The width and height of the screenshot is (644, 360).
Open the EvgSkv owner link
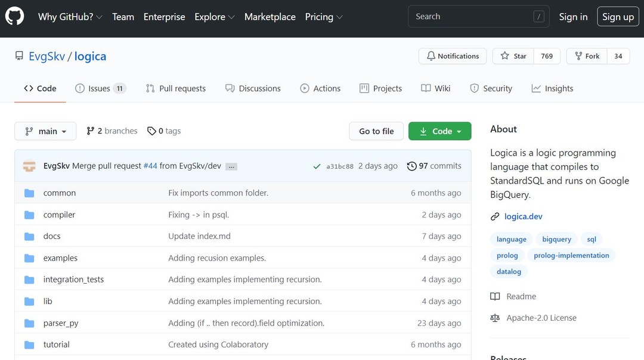tap(47, 56)
